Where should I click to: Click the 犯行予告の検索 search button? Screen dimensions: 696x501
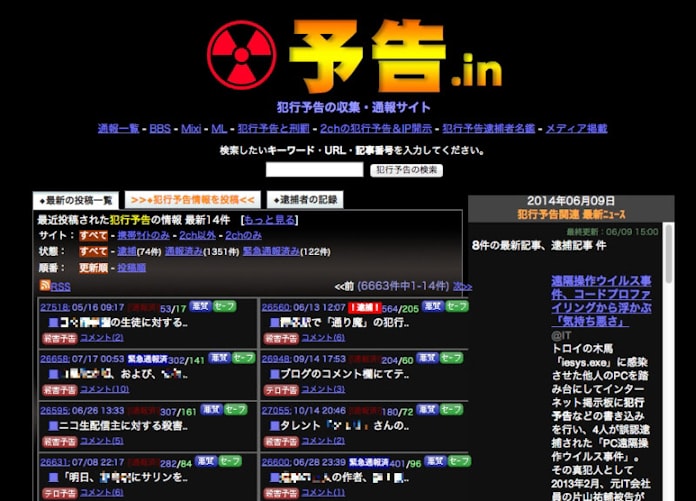click(x=406, y=170)
